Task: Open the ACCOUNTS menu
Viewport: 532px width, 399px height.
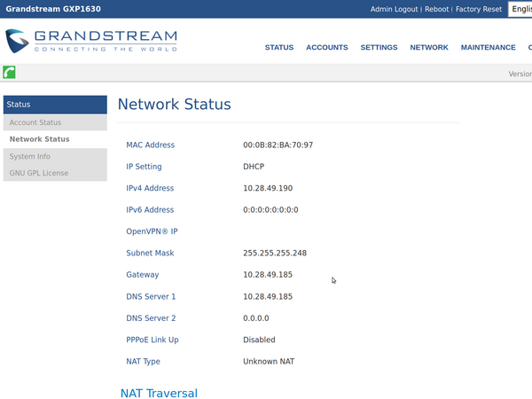Action: 326,47
